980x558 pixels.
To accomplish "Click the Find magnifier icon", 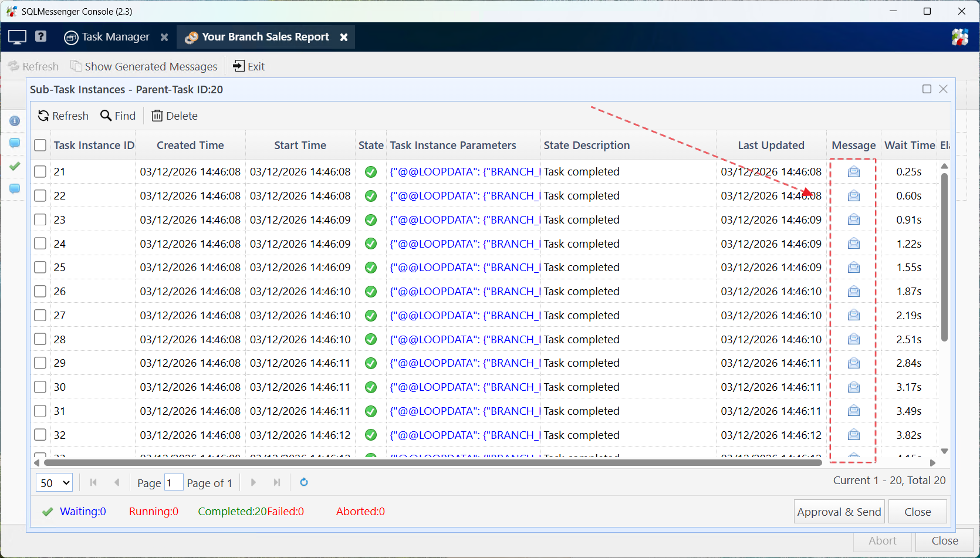I will tap(106, 116).
